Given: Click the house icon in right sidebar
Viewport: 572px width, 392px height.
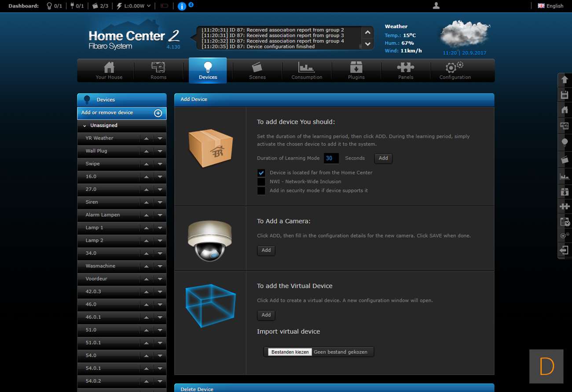Looking at the screenshot, I should pyautogui.click(x=565, y=110).
